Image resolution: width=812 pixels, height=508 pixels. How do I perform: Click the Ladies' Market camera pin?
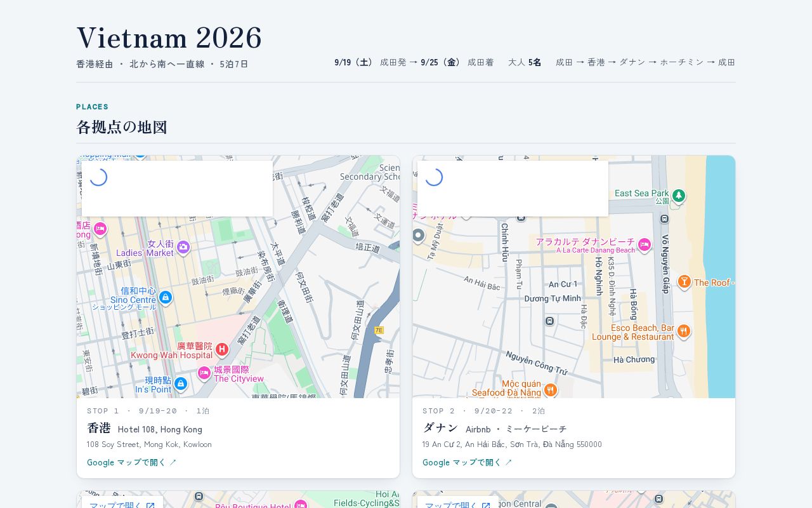(x=183, y=247)
